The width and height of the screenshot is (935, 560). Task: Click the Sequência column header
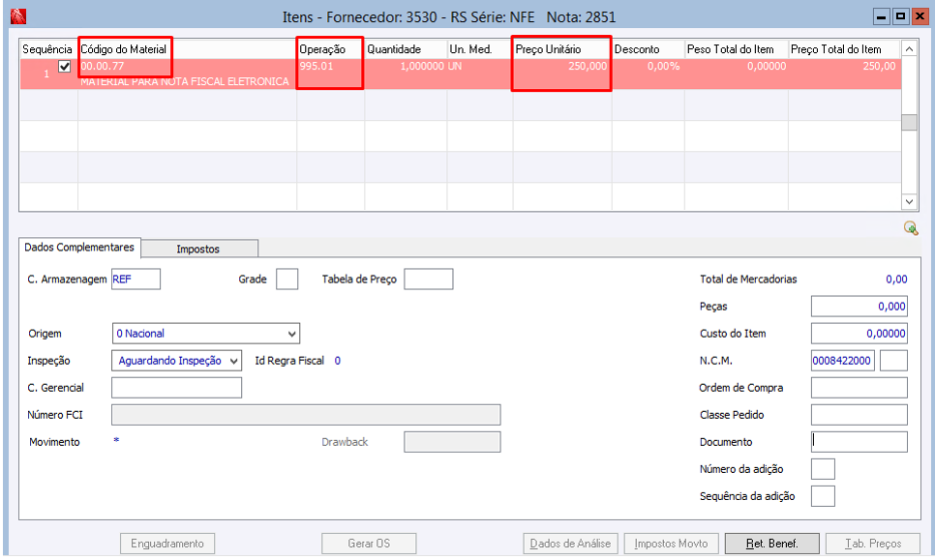47,49
